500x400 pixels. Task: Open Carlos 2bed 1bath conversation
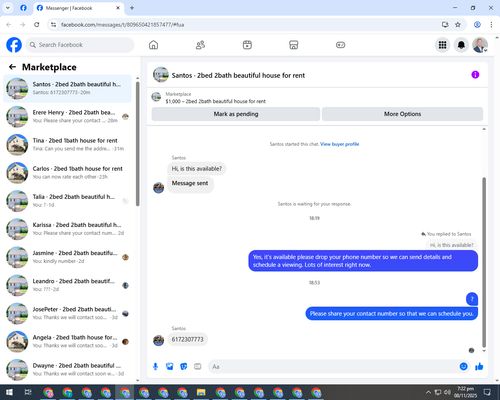click(67, 173)
